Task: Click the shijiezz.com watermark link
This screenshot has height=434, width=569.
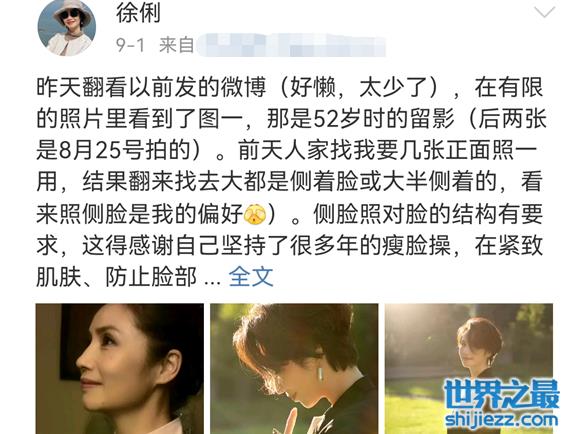Action: tap(501, 419)
